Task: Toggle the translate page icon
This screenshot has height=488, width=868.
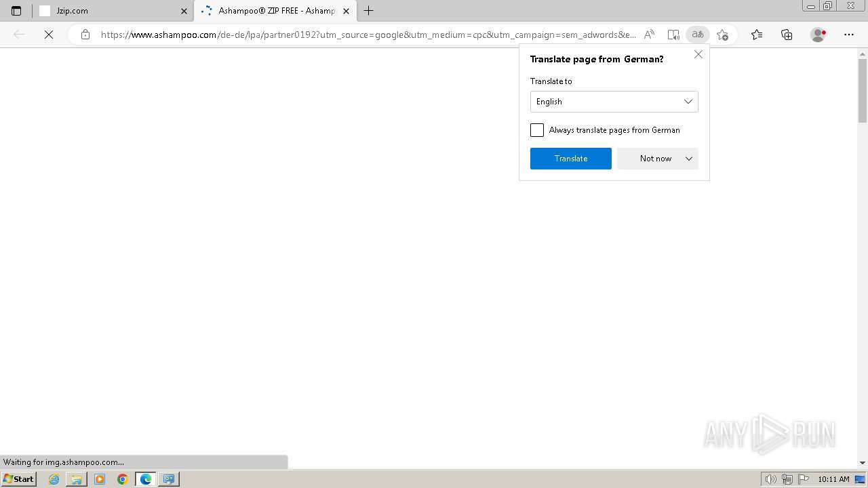Action: 698,35
